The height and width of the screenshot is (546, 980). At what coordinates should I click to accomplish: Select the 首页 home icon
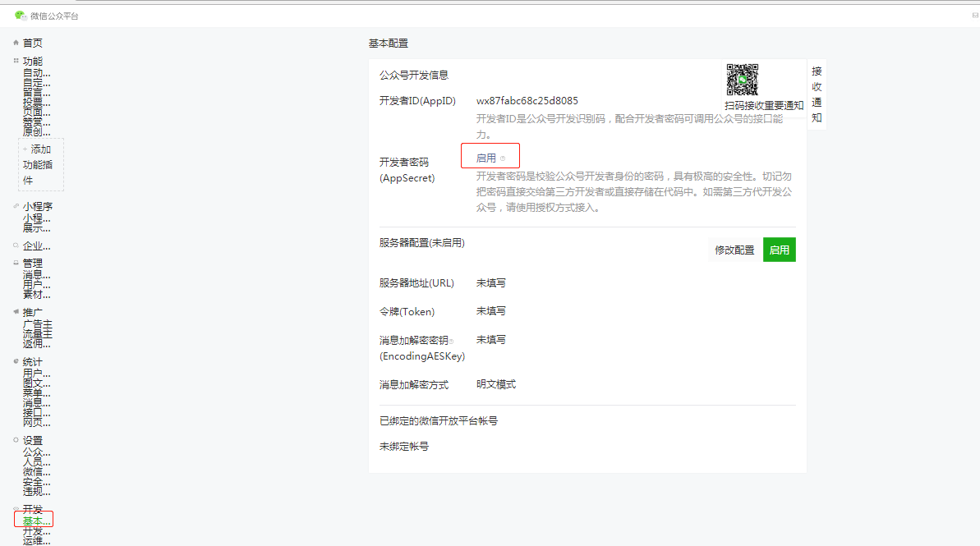[15, 42]
